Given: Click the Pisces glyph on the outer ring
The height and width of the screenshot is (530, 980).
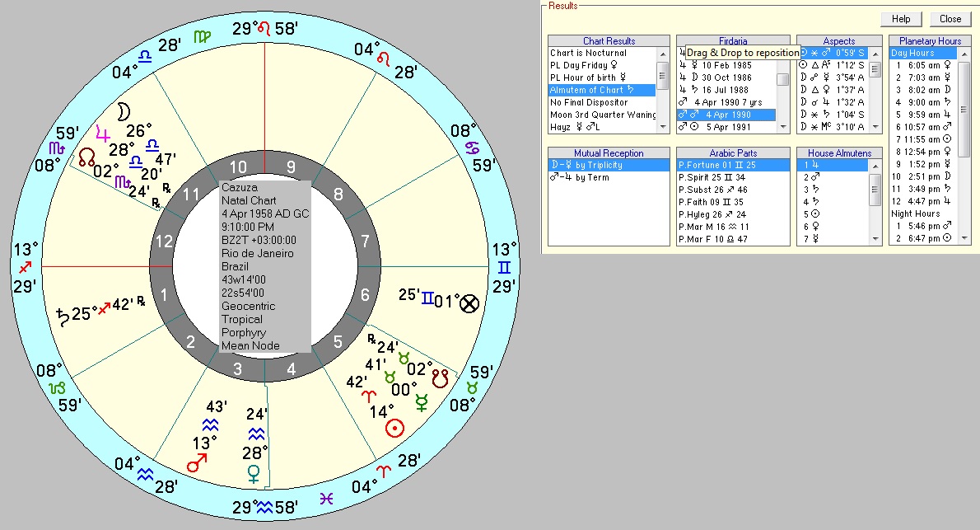Looking at the screenshot, I should tap(326, 498).
